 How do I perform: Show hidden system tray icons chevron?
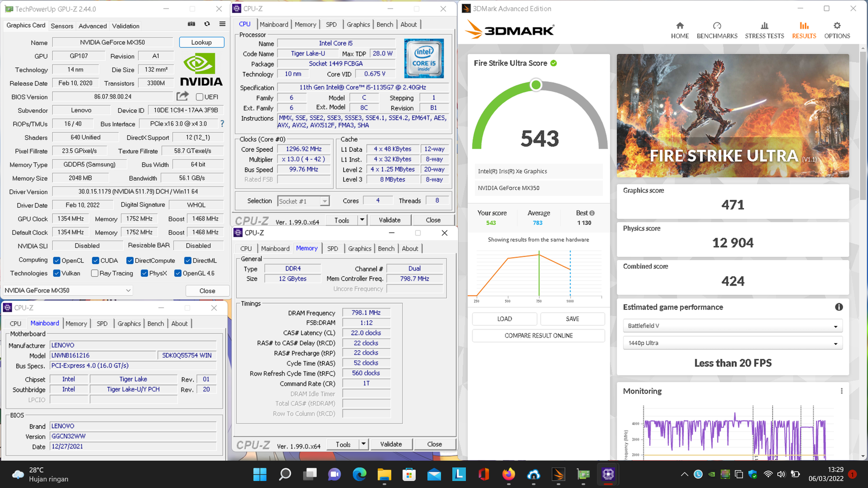click(684, 474)
